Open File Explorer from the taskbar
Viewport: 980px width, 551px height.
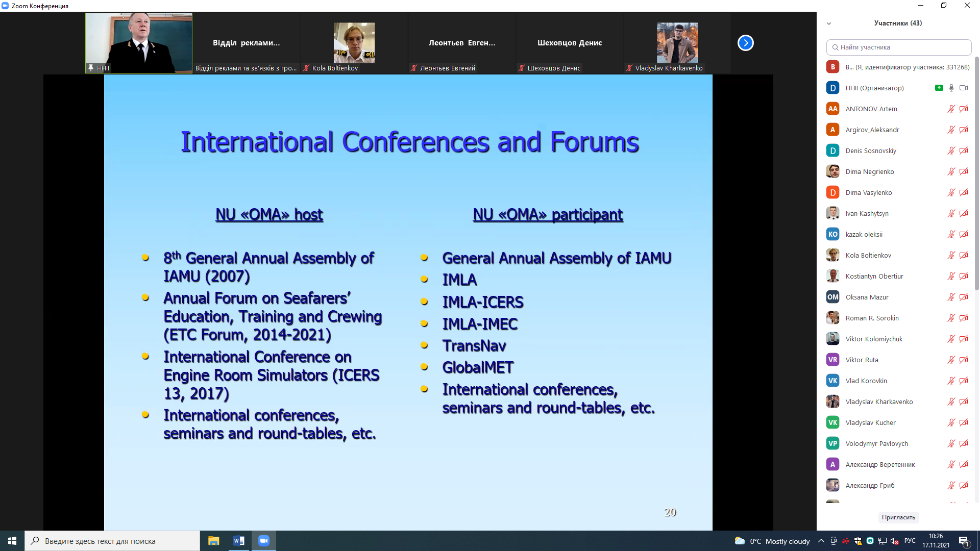(213, 541)
